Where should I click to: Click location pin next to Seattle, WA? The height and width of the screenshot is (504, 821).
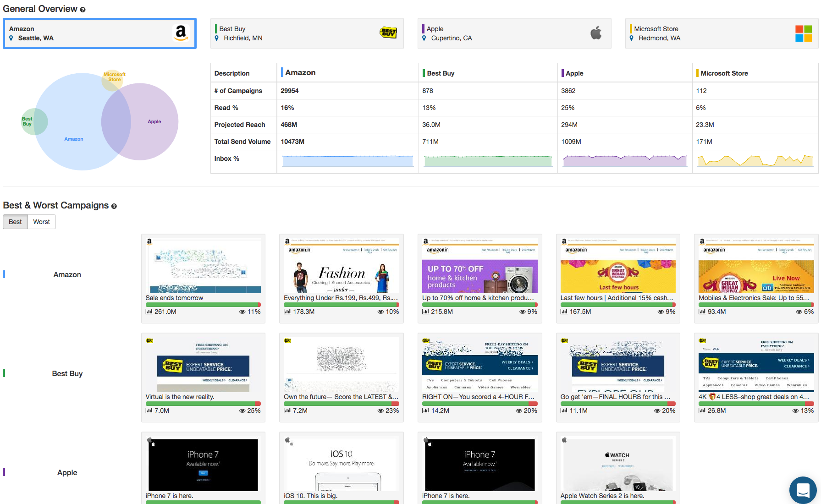tap(11, 38)
